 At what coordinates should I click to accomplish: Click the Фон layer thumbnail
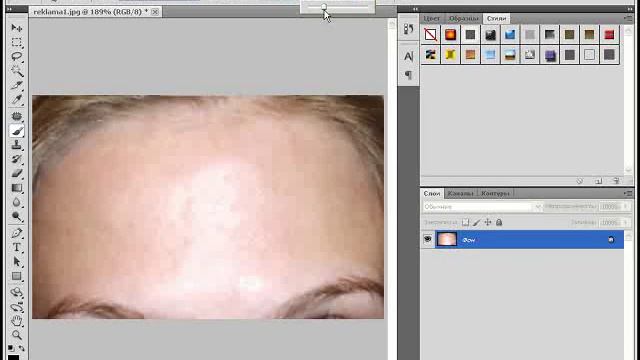click(447, 239)
